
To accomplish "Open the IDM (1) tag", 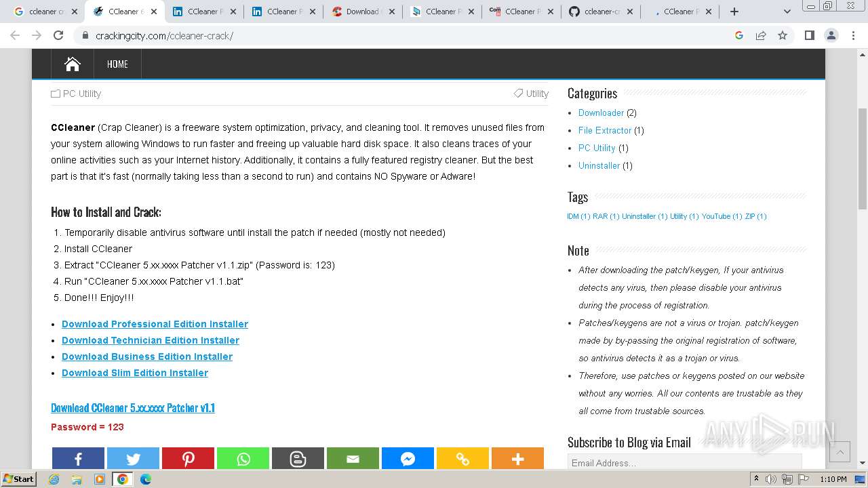I will [x=578, y=216].
